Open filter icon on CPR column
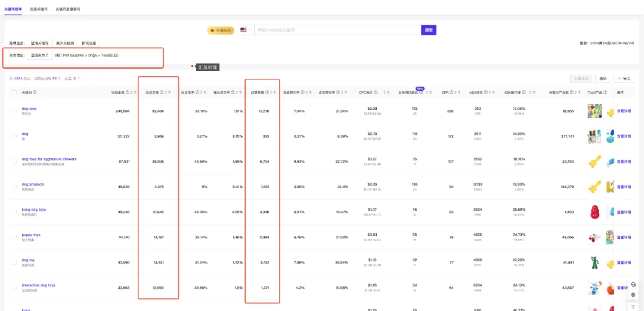The width and height of the screenshot is (644, 311). point(460,92)
